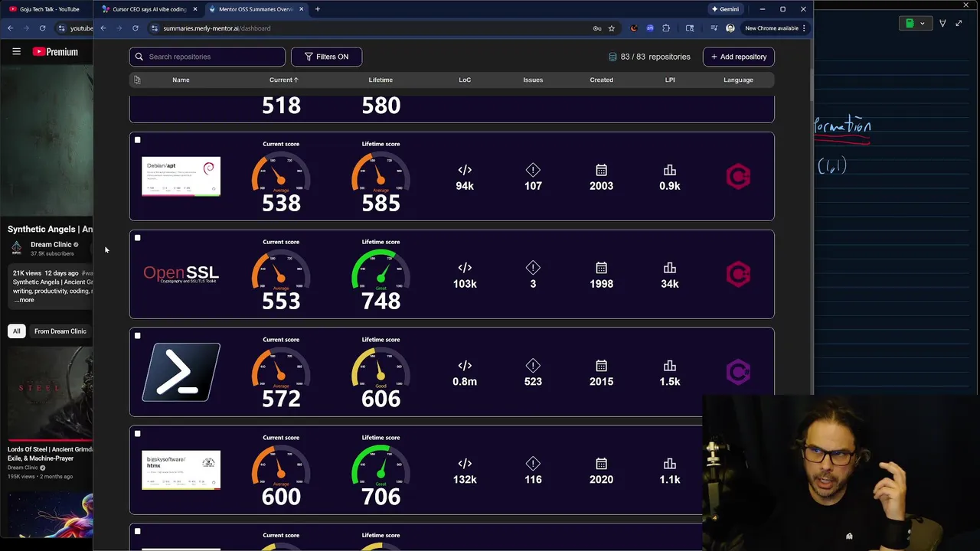Sort by the Current column header
This screenshot has width=980, height=551.
click(284, 80)
